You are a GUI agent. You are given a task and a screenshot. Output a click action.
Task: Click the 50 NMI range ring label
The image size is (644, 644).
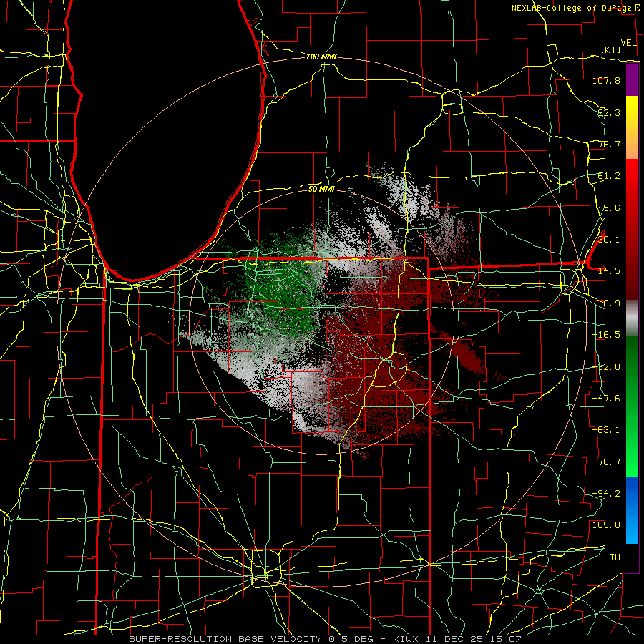pyautogui.click(x=321, y=189)
